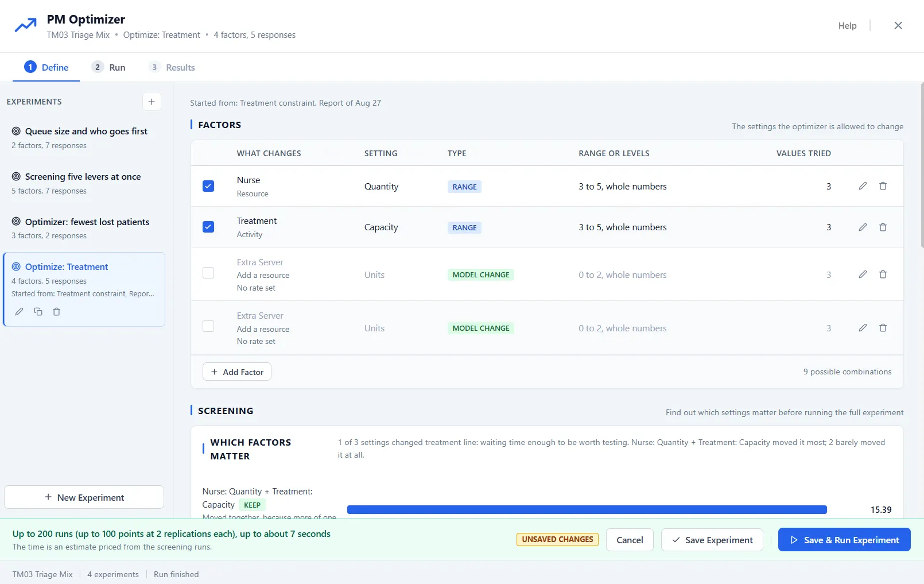Click the WHAT CHANGES column header
The width and height of the screenshot is (924, 584).
(269, 153)
